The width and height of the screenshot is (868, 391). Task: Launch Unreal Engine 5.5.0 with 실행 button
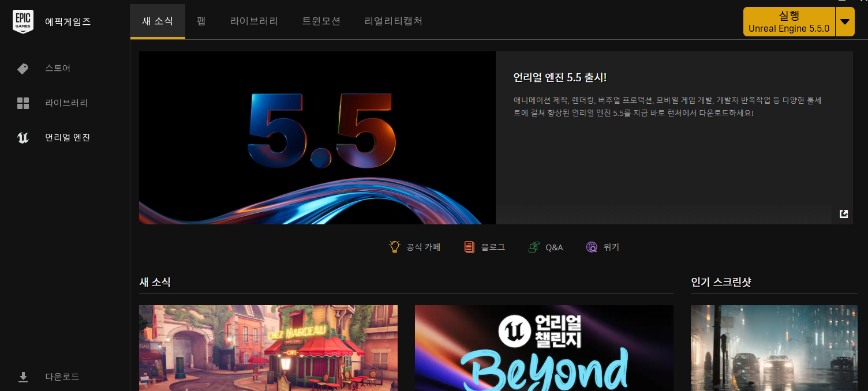pos(789,22)
